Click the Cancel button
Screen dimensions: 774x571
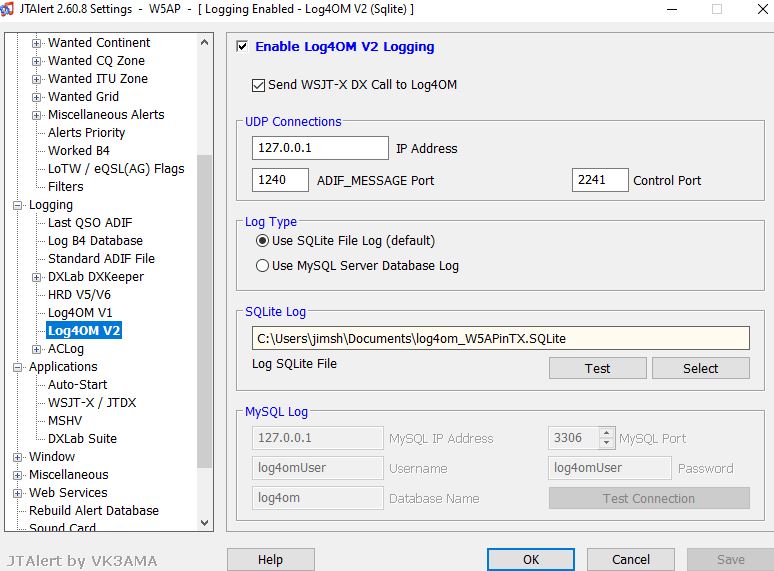tap(631, 560)
